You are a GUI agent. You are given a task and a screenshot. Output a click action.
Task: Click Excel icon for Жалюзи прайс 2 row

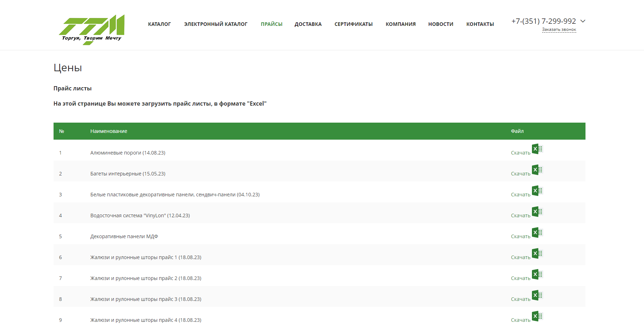coord(537,275)
